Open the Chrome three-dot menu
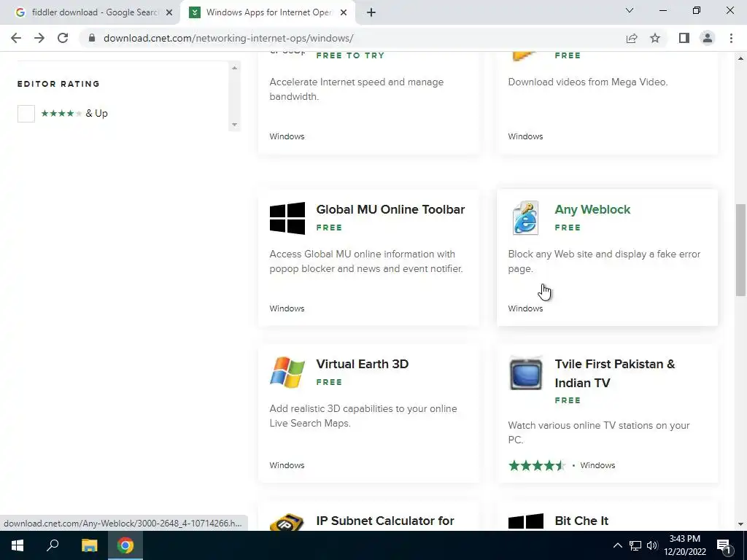747x560 pixels. click(731, 38)
